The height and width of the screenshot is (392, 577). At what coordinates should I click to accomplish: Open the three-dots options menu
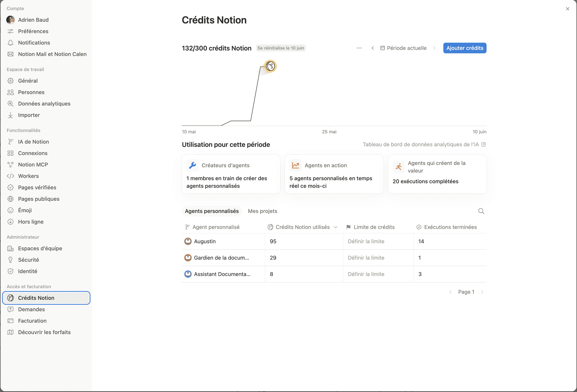tap(359, 48)
